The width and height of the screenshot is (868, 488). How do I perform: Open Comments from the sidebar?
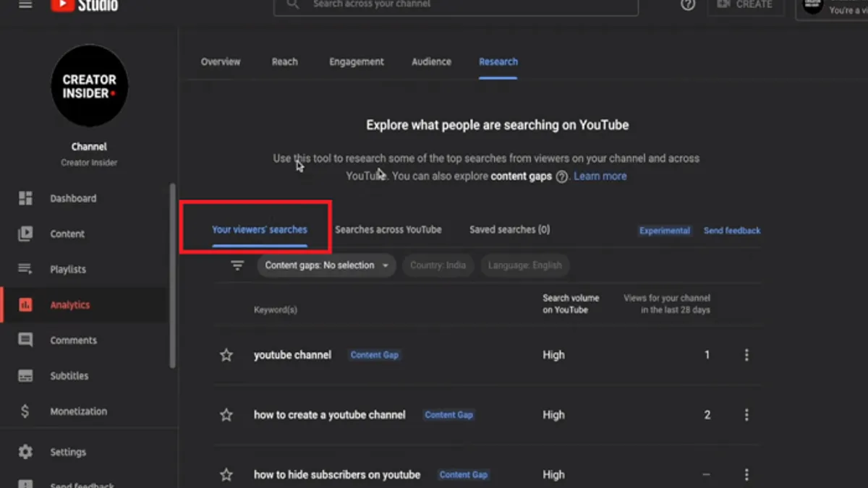click(73, 340)
